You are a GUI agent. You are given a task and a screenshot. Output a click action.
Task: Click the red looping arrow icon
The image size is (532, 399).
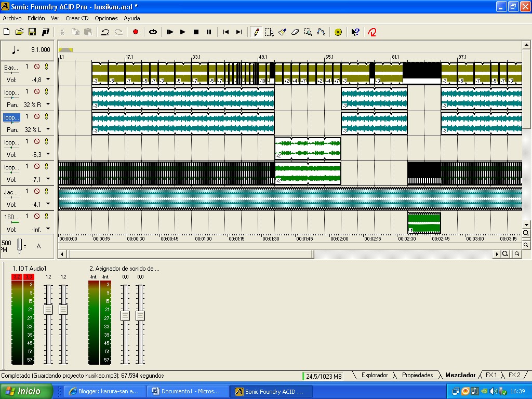[372, 32]
